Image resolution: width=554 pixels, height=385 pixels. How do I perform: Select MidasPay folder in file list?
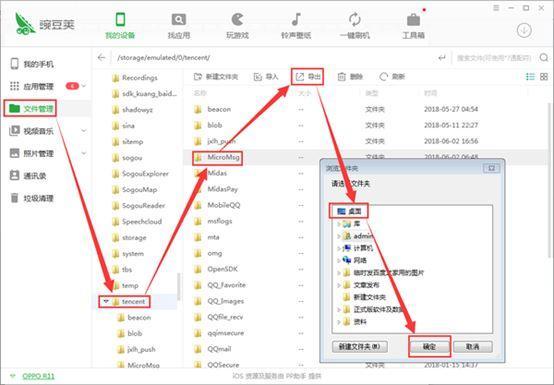pyautogui.click(x=216, y=189)
